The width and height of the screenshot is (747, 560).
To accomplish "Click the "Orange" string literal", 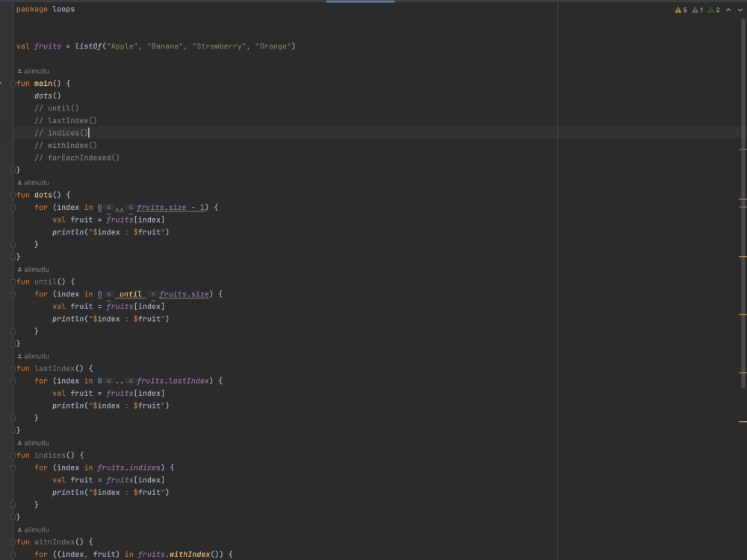I will [x=273, y=46].
